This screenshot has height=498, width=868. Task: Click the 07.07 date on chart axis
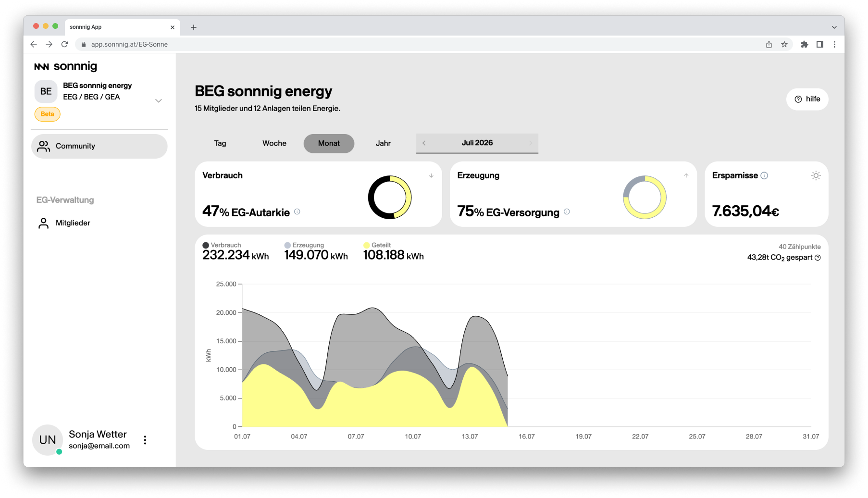(356, 436)
